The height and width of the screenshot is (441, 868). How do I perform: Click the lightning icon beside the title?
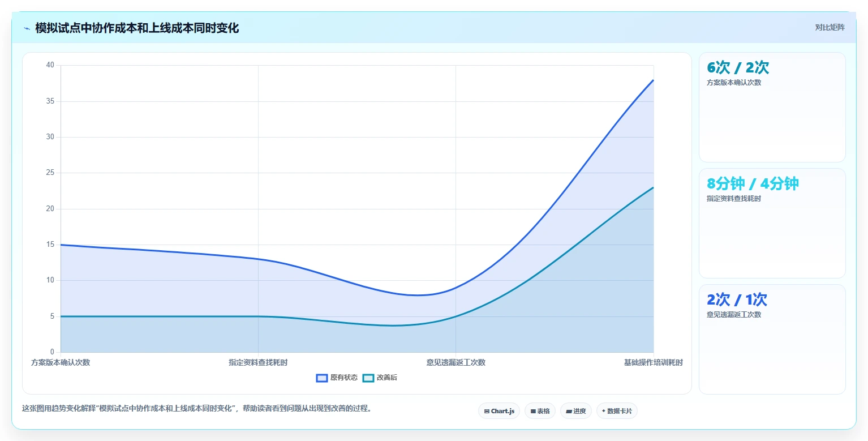(27, 28)
